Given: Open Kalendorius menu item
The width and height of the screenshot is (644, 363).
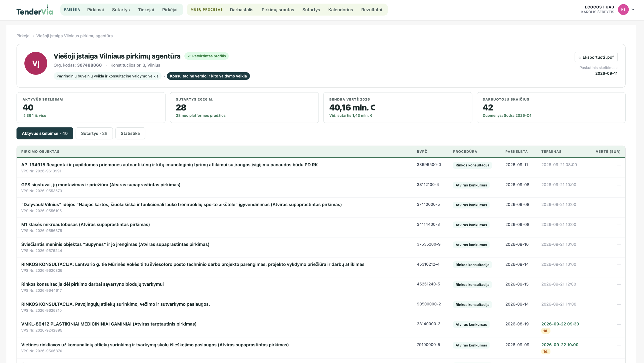Looking at the screenshot, I should 340,10.
